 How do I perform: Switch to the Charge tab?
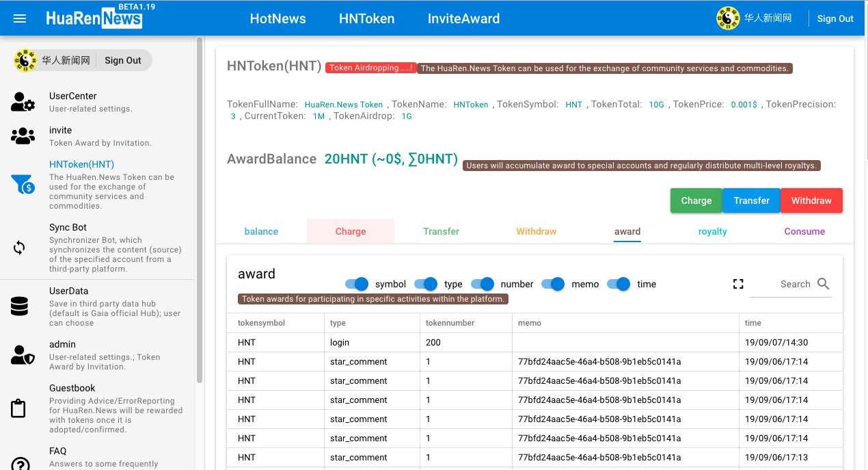[x=351, y=231]
